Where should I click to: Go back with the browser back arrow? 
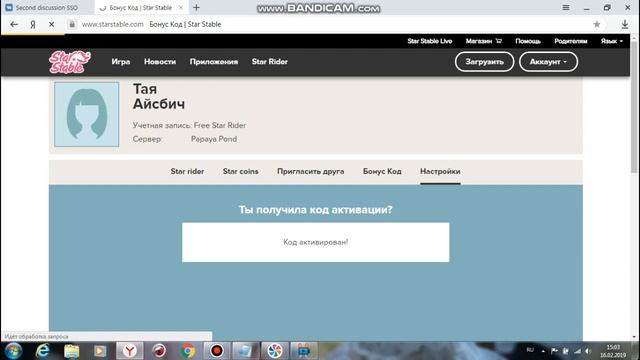[x=14, y=24]
